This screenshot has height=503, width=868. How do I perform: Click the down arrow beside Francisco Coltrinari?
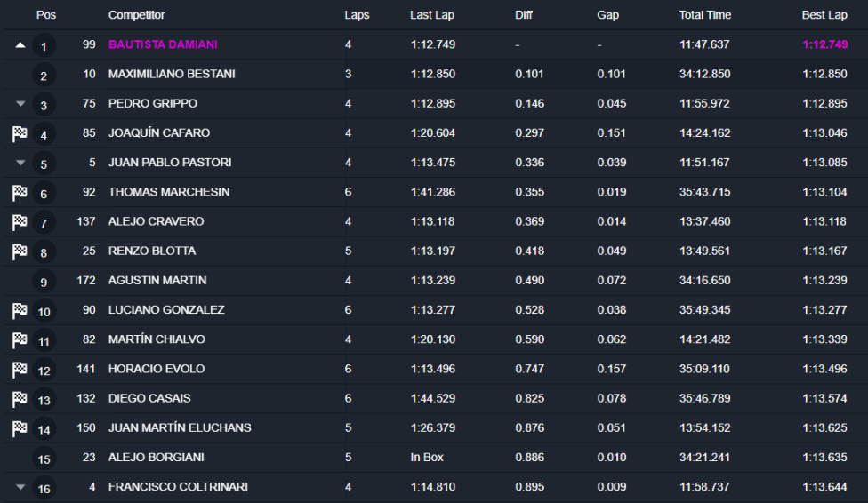point(20,487)
